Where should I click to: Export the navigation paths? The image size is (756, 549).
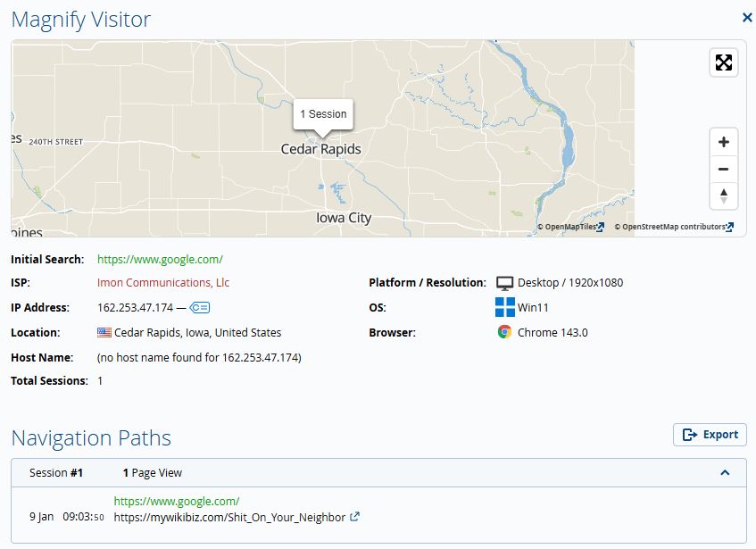710,435
